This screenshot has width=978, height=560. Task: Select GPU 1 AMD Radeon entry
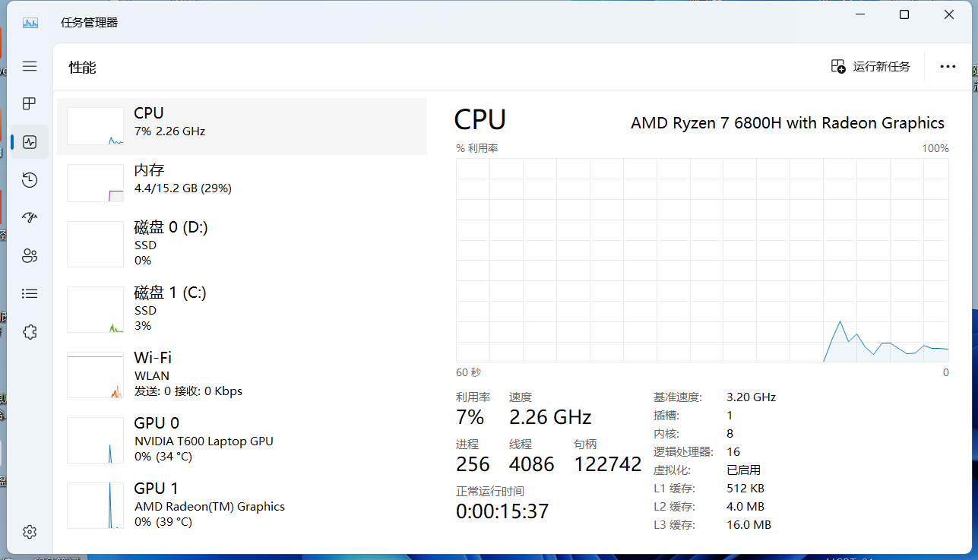(x=242, y=505)
